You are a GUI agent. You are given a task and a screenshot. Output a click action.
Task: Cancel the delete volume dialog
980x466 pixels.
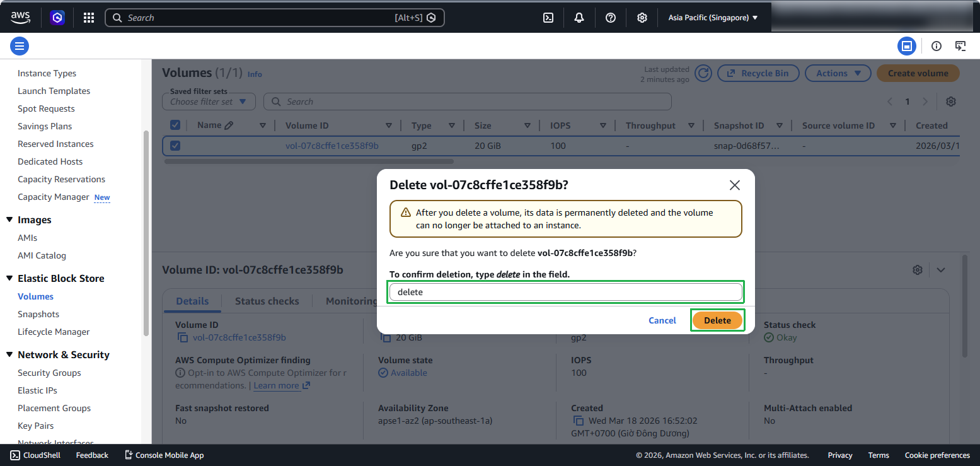(662, 320)
